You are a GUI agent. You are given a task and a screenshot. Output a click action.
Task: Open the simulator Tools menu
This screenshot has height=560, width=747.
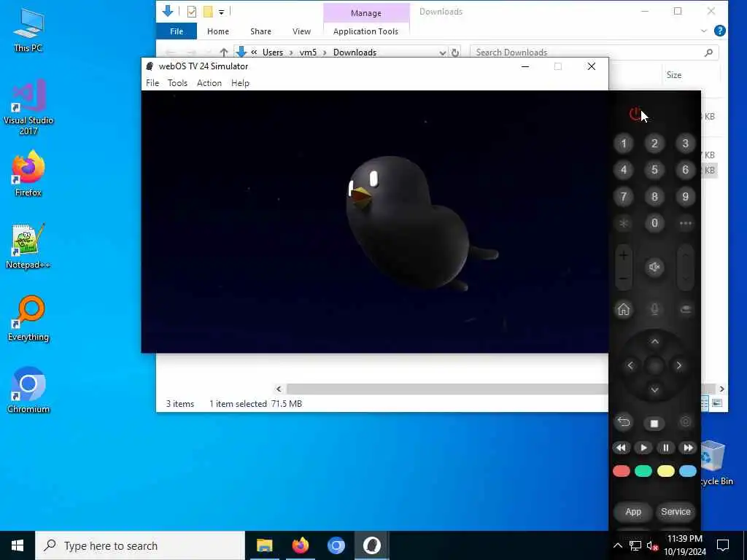(177, 83)
